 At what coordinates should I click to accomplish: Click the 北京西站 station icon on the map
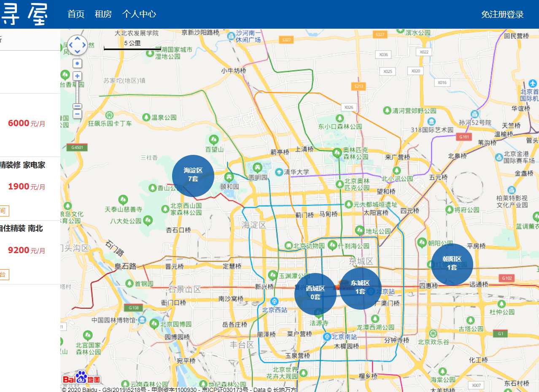tap(274, 301)
